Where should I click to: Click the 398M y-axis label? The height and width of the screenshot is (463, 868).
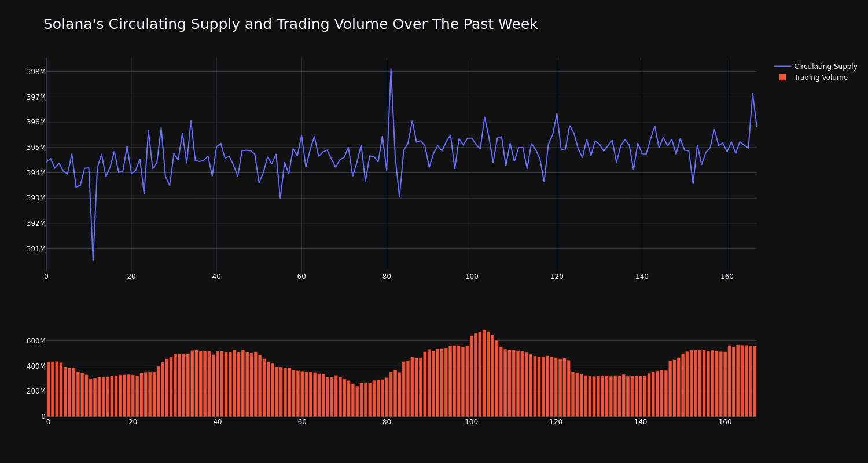coord(36,72)
